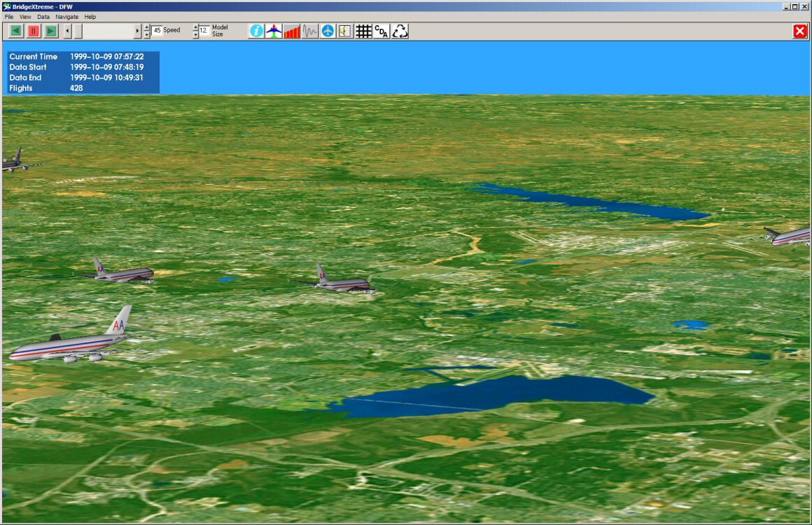Click the CDA toolbar icon
The image size is (812, 525).
click(381, 31)
